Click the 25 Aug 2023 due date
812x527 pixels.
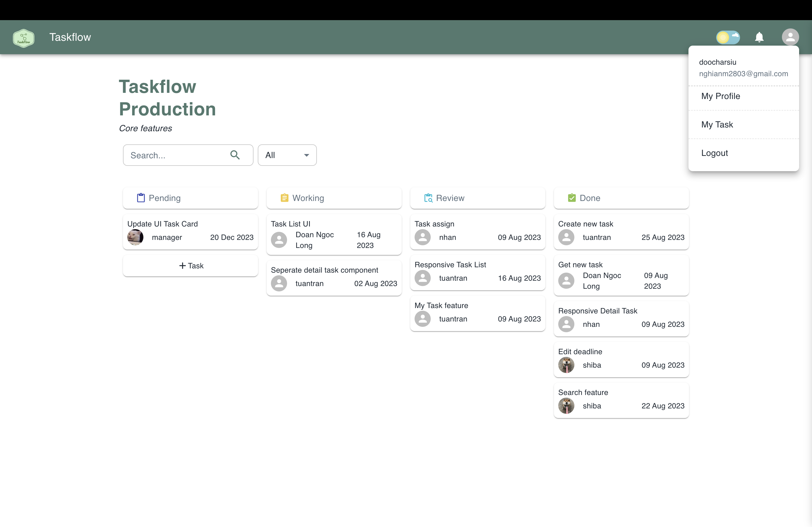pyautogui.click(x=663, y=237)
